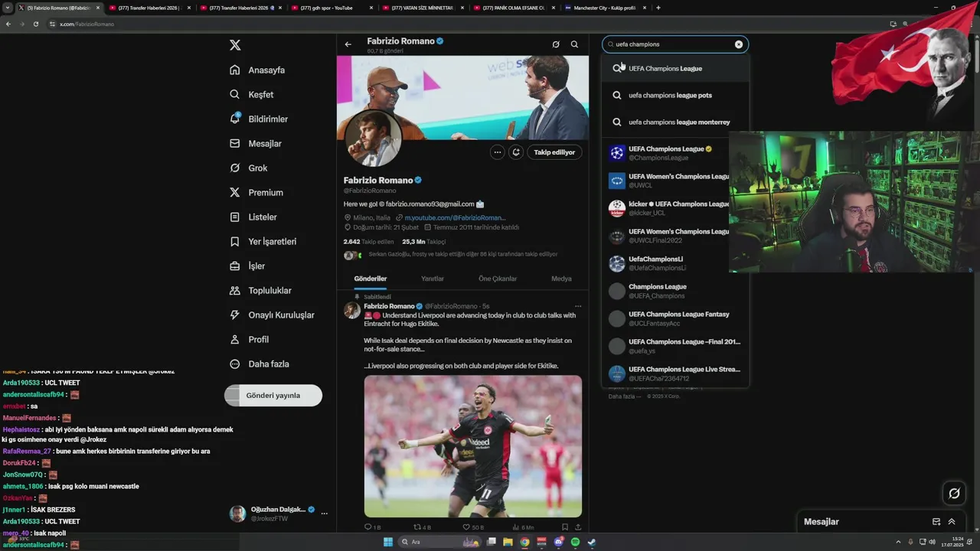The height and width of the screenshot is (551, 980).
Task: Open Steam from the taskbar
Action: tap(592, 542)
